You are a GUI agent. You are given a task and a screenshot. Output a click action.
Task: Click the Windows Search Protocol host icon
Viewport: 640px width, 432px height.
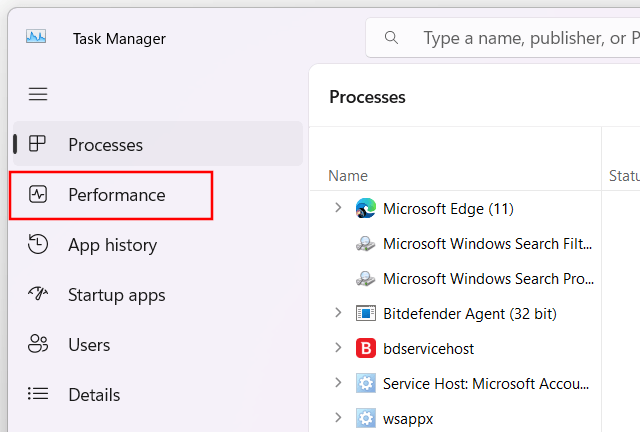[x=365, y=279]
